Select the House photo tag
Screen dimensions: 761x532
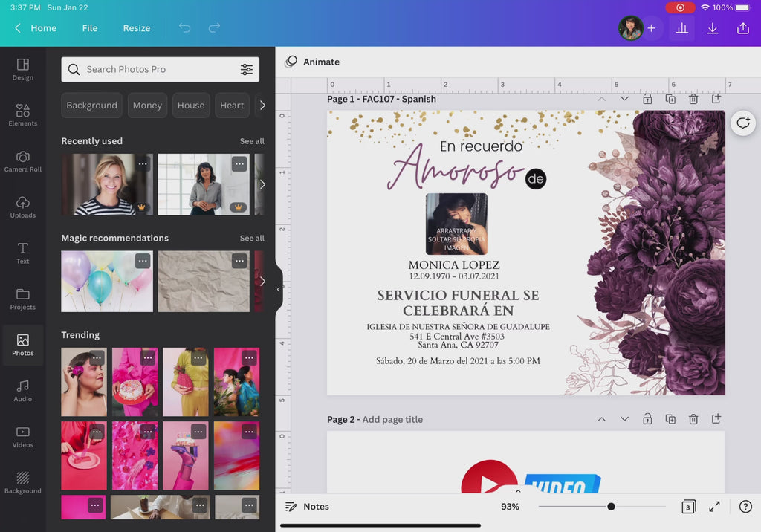coord(191,106)
